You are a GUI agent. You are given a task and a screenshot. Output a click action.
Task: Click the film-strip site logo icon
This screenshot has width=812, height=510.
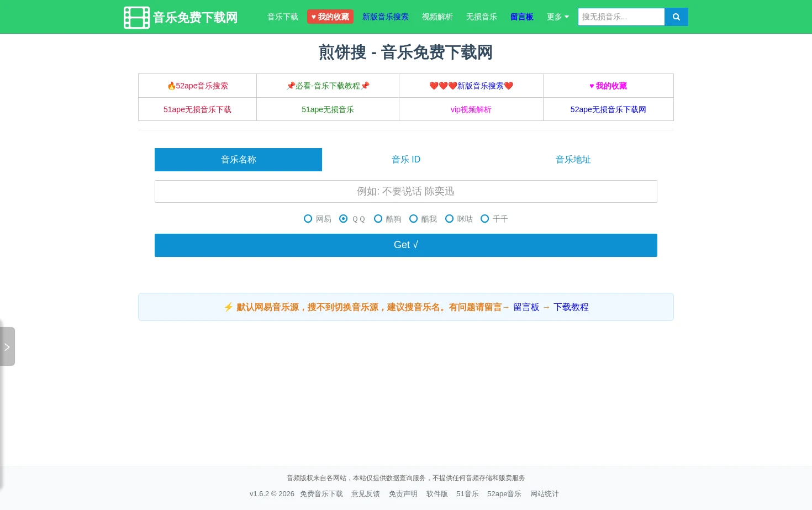click(x=136, y=18)
